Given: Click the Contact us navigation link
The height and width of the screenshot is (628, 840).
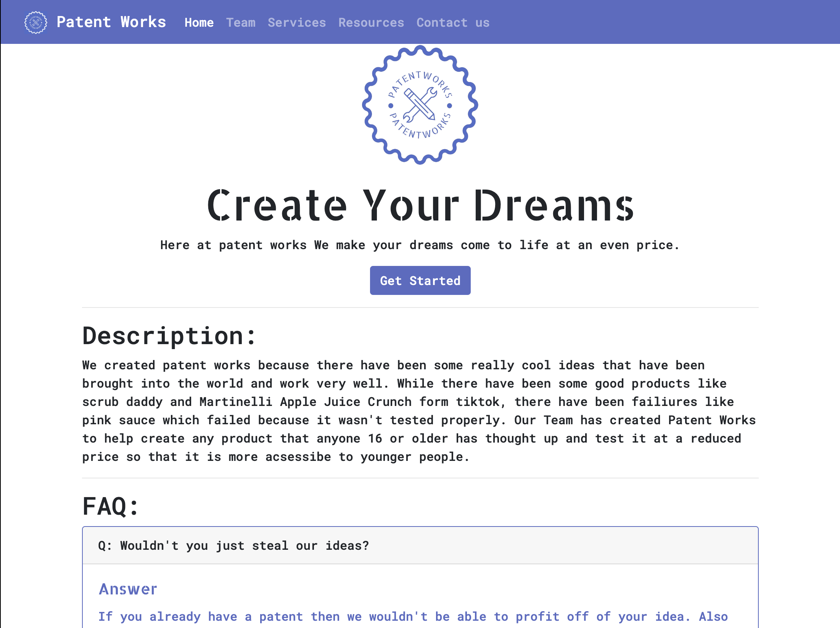Looking at the screenshot, I should point(453,22).
